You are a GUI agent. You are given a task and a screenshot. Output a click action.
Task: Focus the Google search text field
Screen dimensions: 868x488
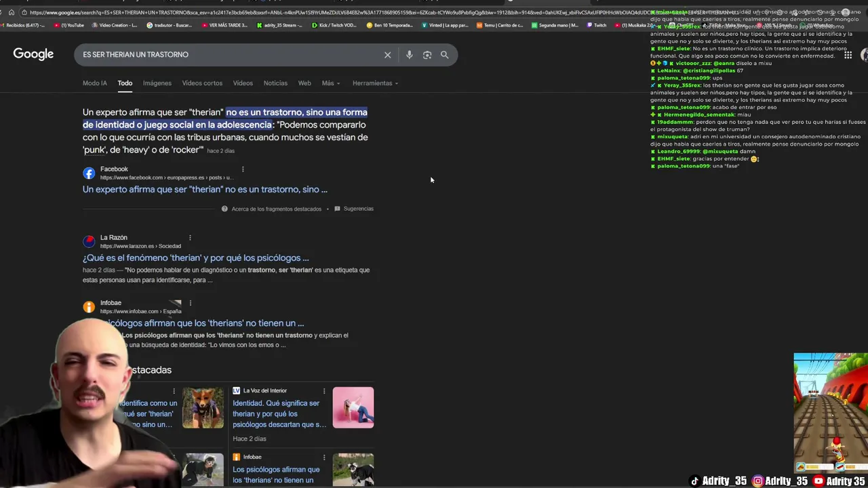(231, 55)
